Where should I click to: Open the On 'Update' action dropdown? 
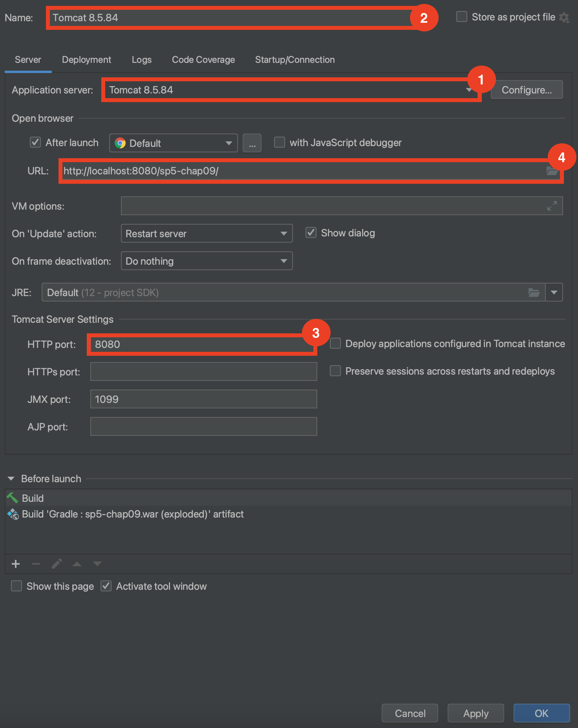[207, 233]
